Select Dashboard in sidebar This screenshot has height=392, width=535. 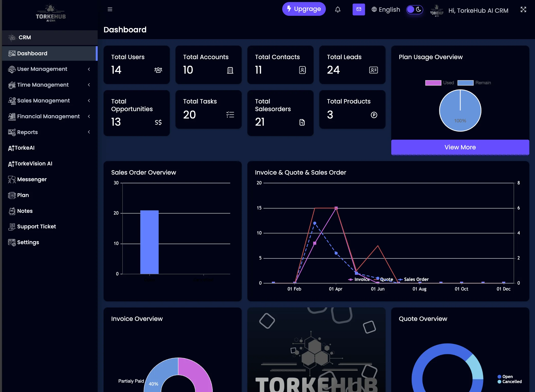(x=50, y=54)
